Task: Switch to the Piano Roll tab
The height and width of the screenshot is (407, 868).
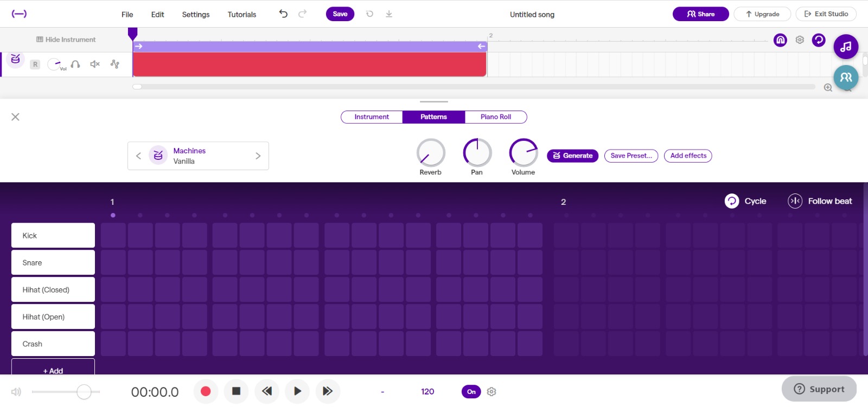Action: 496,117
